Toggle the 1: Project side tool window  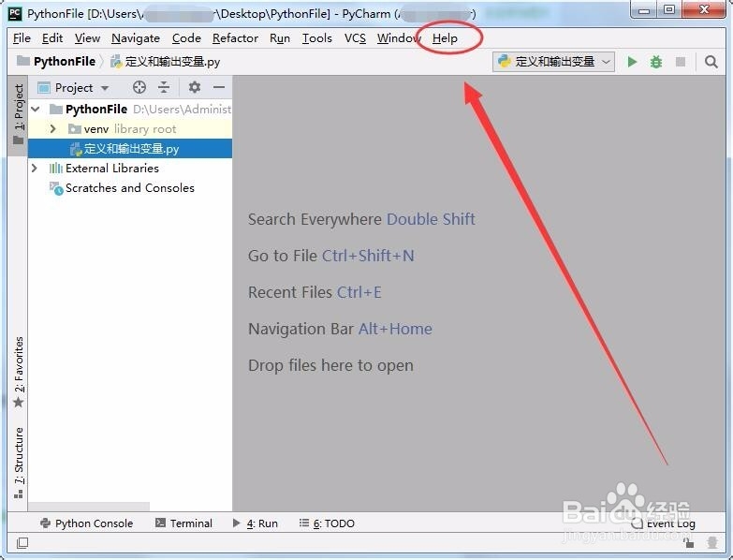(x=18, y=114)
